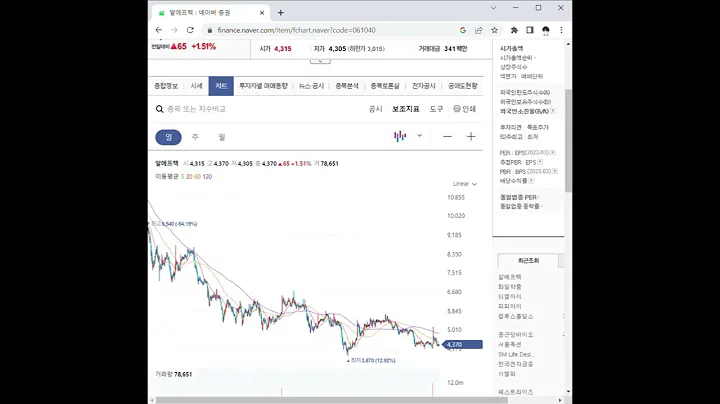View site info lock icon

[210, 30]
